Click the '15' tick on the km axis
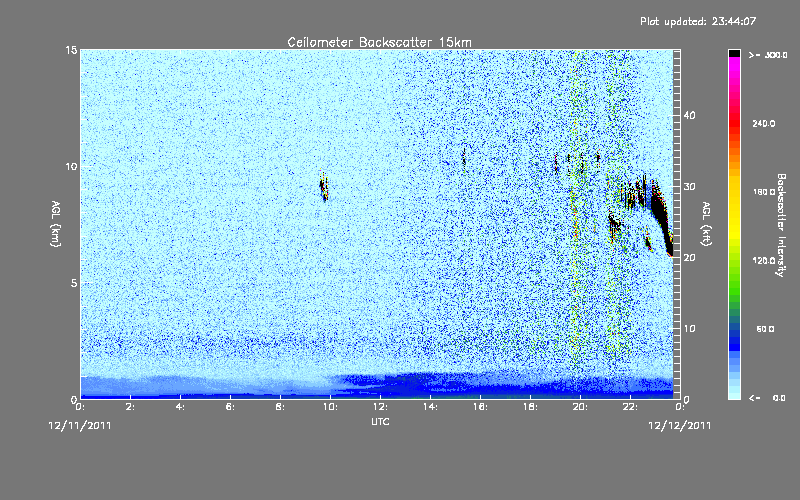This screenshot has height=500, width=800. (71, 50)
